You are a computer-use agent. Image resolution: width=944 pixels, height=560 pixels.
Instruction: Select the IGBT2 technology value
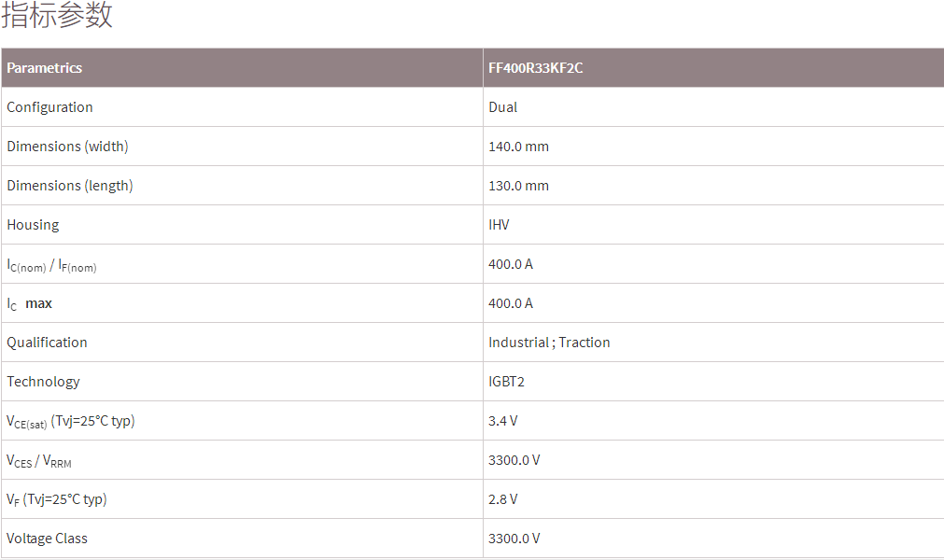(506, 382)
